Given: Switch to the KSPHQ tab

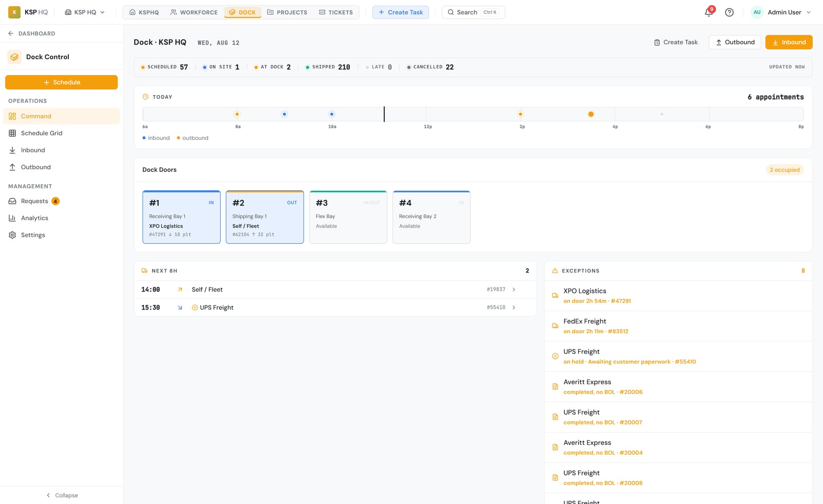Looking at the screenshot, I should 144,12.
